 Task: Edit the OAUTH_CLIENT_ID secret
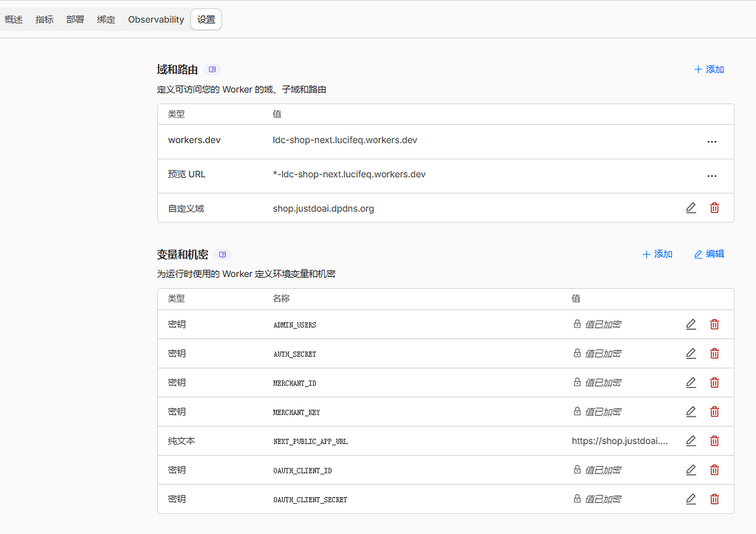pyautogui.click(x=691, y=470)
